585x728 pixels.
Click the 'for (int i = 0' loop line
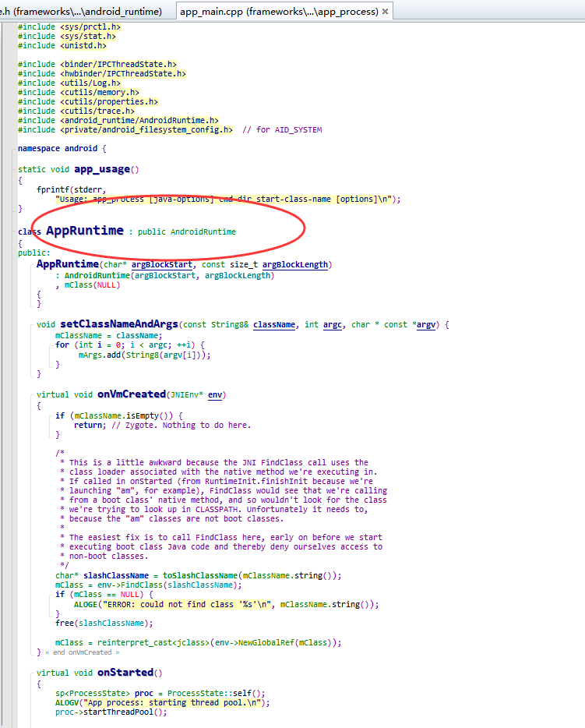tap(130, 345)
